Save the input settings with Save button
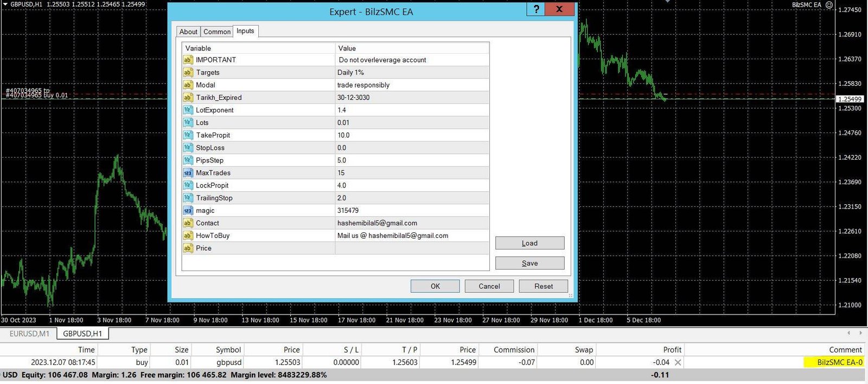 (x=529, y=263)
